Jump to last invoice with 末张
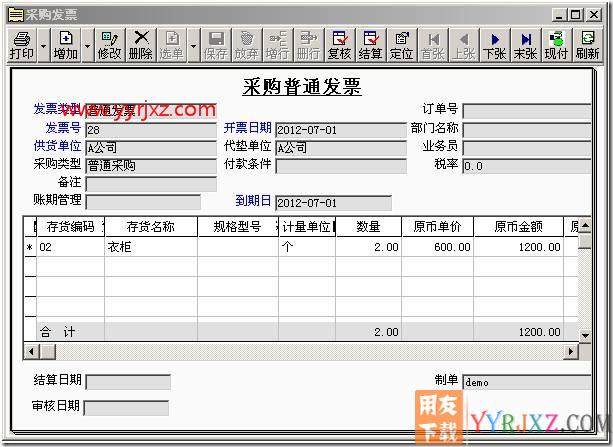The width and height of the screenshot is (613, 447). click(525, 45)
